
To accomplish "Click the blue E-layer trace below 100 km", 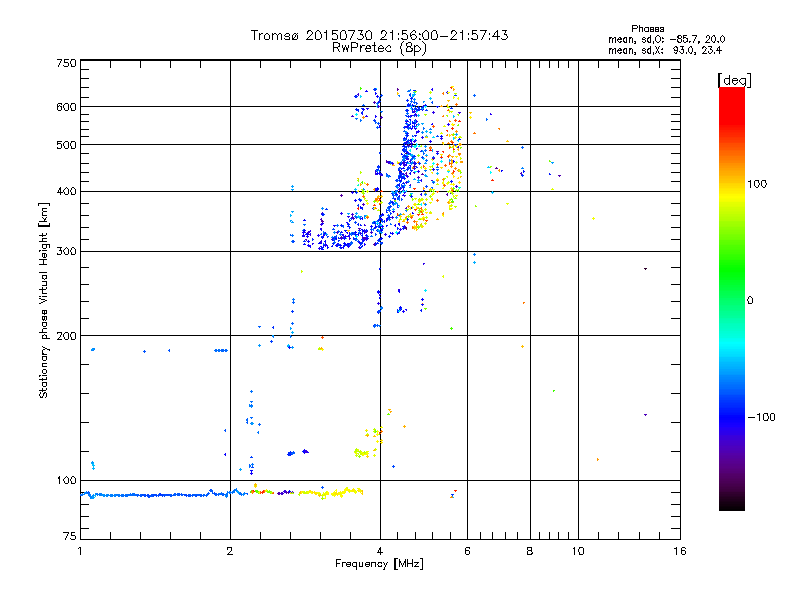I will click(163, 494).
